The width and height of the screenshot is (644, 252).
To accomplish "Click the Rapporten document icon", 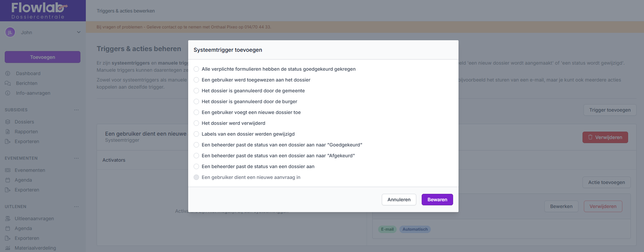I will pyautogui.click(x=8, y=132).
